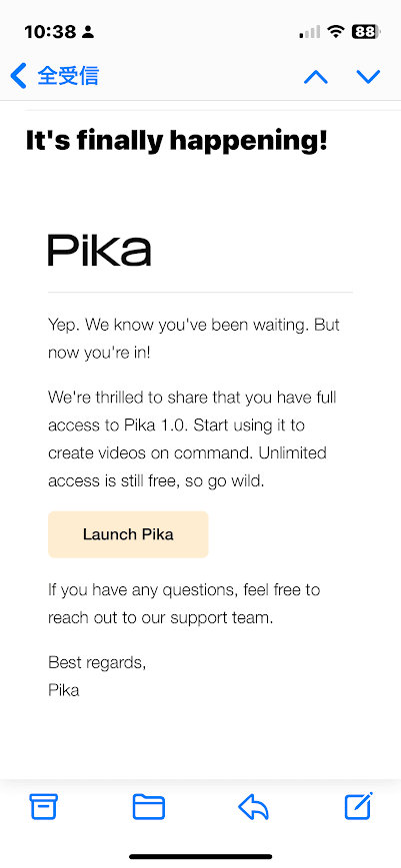Tap the person icon beside the clock
The height and width of the screenshot is (868, 401).
point(88,32)
